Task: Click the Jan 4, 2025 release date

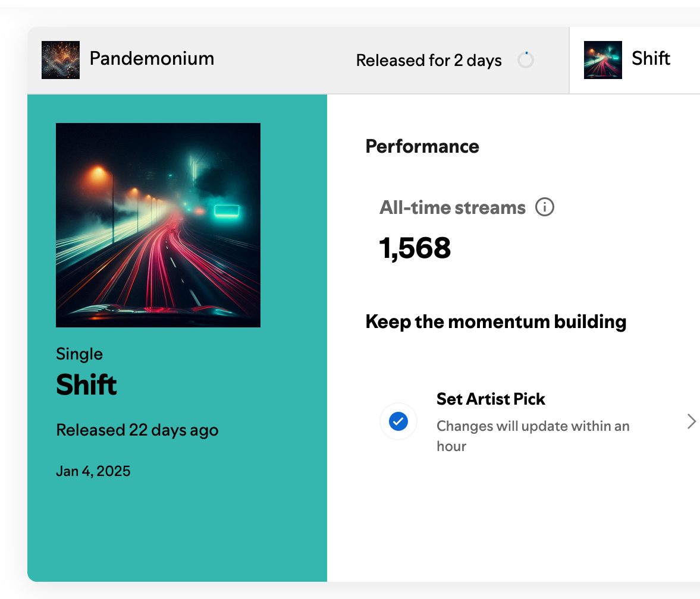Action: 93,471
